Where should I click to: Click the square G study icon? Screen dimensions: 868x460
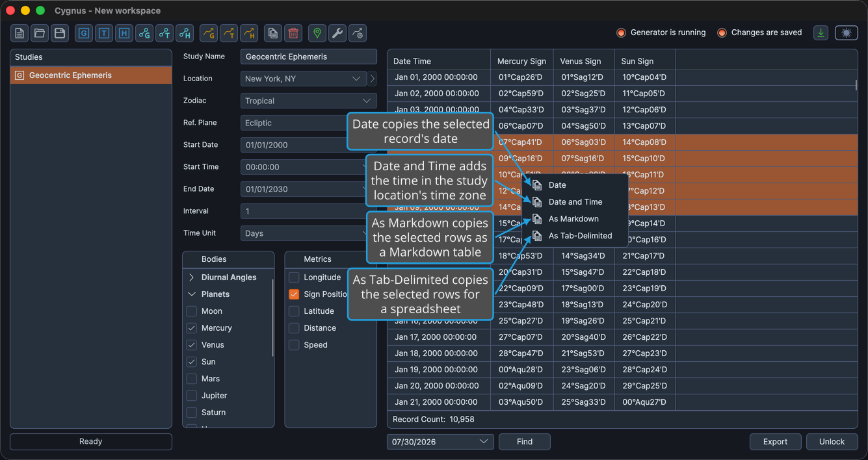(84, 33)
